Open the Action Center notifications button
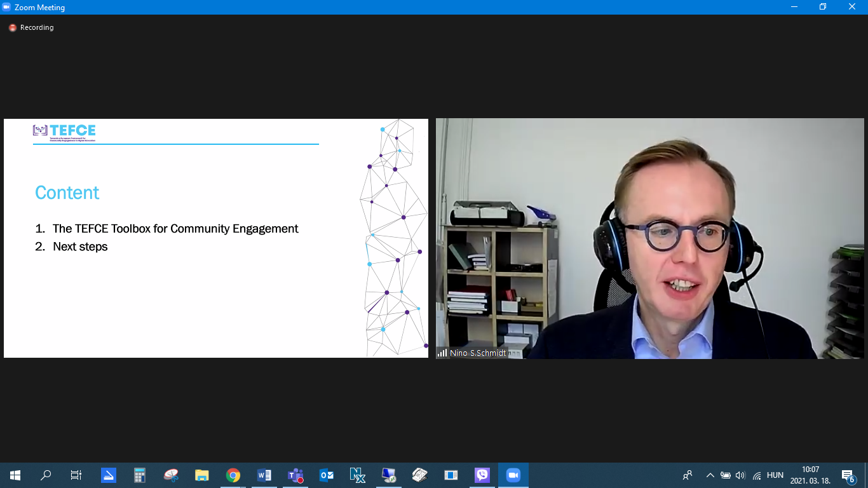This screenshot has width=868, height=488. pyautogui.click(x=848, y=475)
